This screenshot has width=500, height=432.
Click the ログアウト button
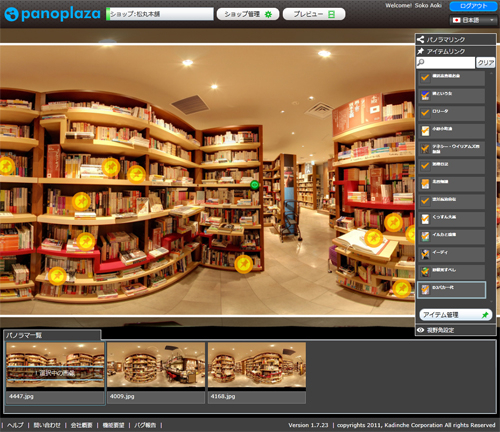(x=473, y=6)
